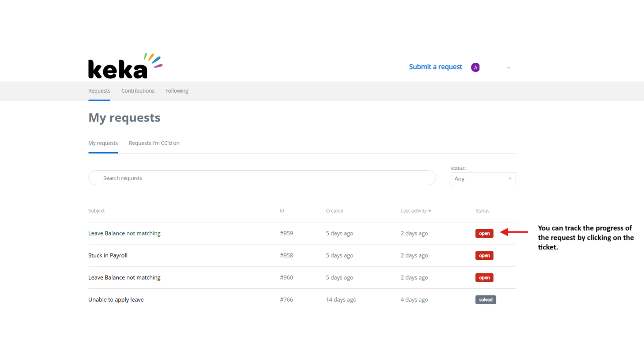Click open status badge for ticket #960

(484, 278)
